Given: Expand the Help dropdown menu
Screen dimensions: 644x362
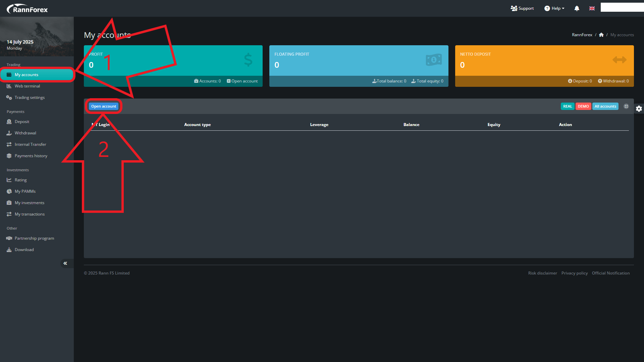Looking at the screenshot, I should tap(554, 8).
